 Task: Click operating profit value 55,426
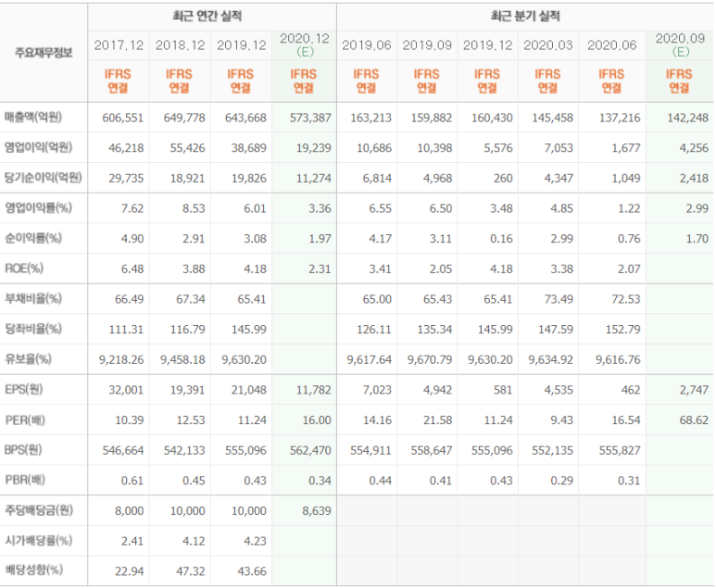188,148
